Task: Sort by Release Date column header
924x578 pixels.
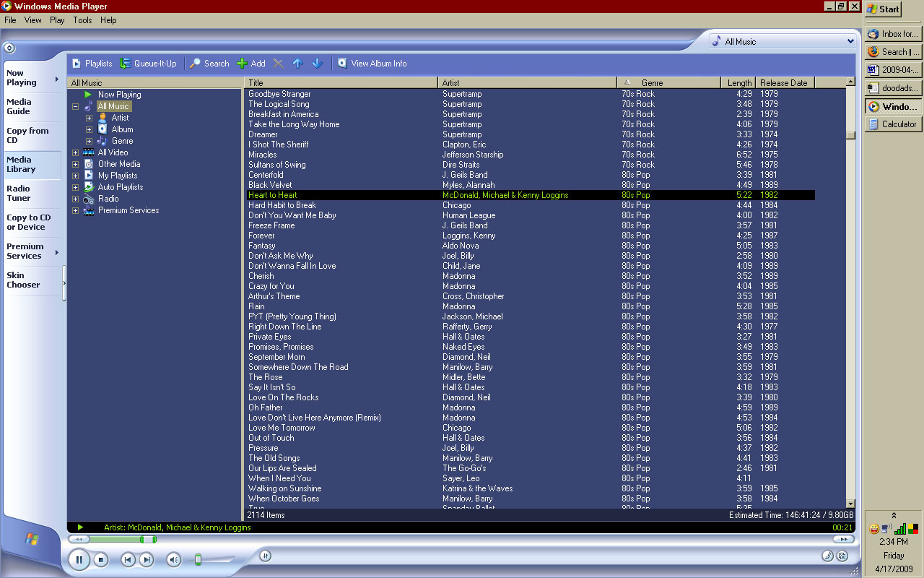Action: (785, 82)
